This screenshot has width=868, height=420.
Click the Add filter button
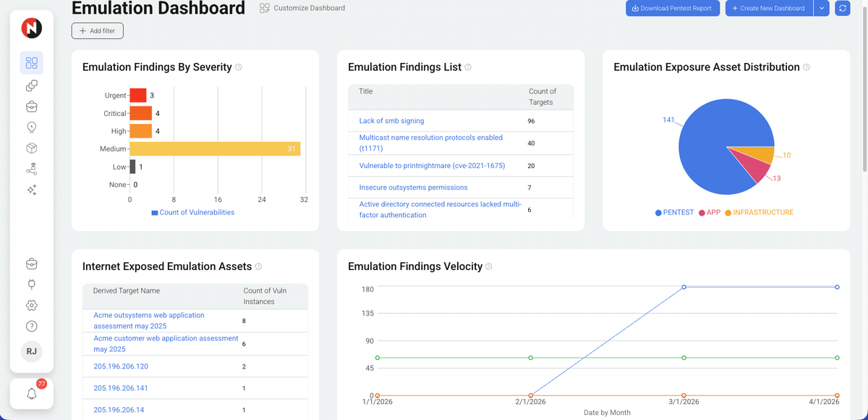tap(98, 31)
